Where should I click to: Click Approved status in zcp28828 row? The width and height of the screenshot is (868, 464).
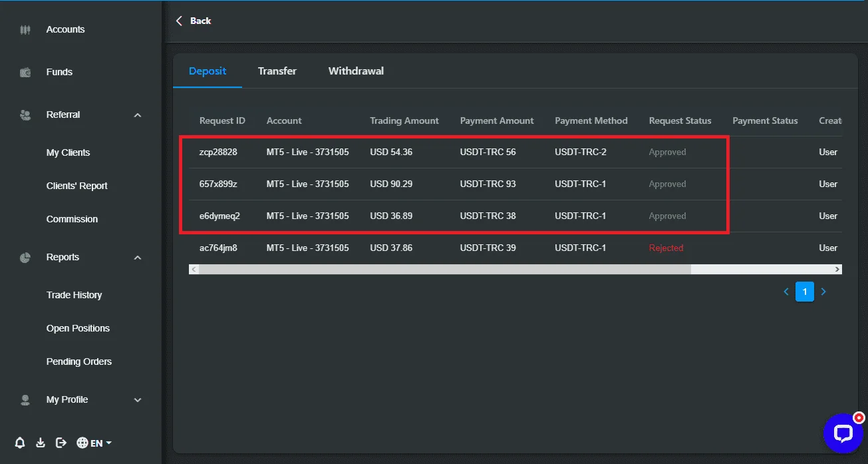point(668,152)
